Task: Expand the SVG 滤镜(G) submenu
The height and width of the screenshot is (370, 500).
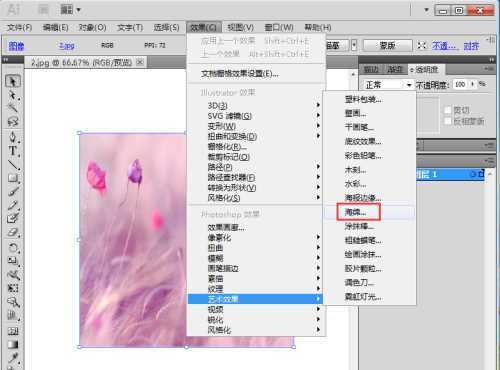Action: 255,116
